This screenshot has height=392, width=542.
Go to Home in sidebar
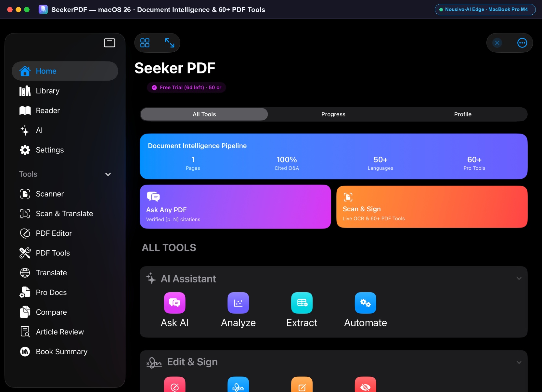coord(65,71)
